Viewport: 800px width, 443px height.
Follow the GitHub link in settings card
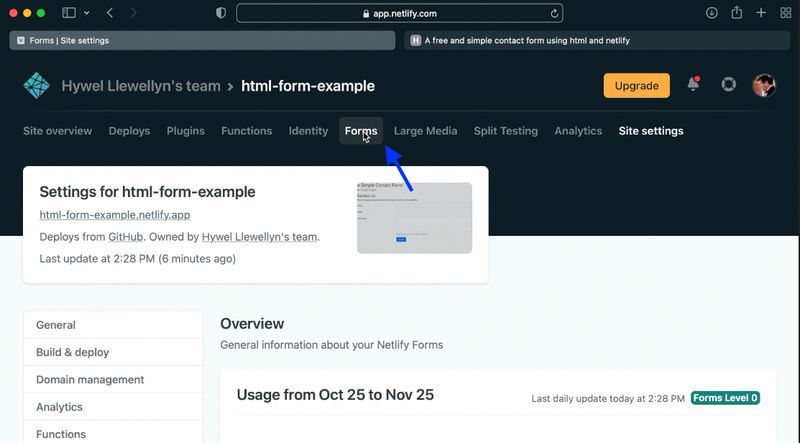(126, 237)
